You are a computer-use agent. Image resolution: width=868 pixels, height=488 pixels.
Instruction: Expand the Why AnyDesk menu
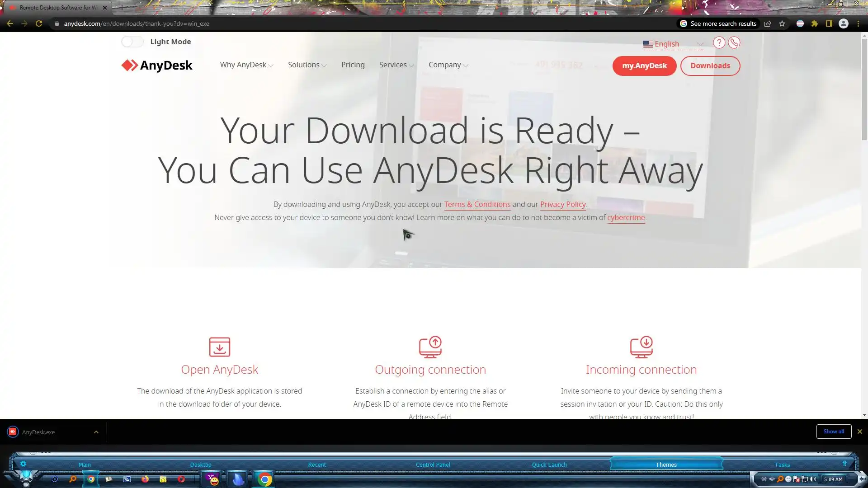click(x=246, y=65)
